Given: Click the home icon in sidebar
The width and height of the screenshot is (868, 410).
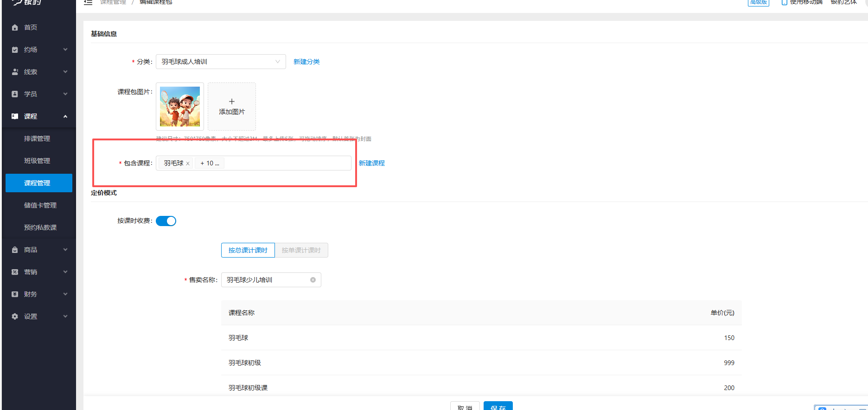Looking at the screenshot, I should (15, 27).
